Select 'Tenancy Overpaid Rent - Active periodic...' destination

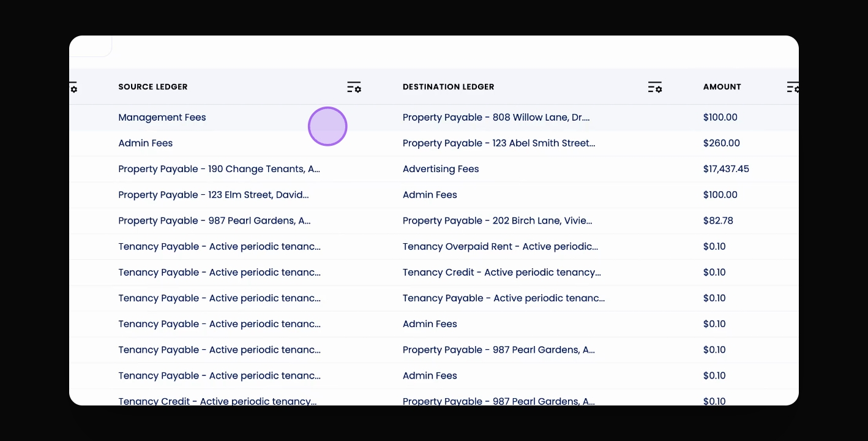click(x=501, y=247)
